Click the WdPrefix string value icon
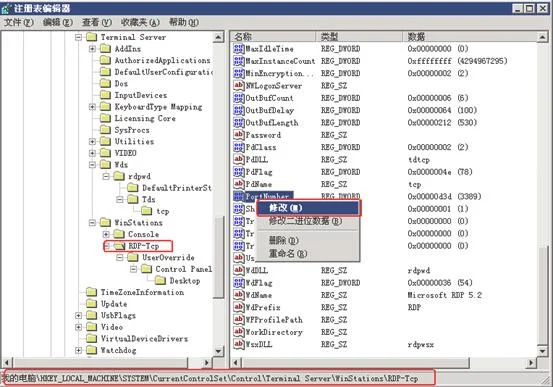This screenshot has width=553, height=387. [x=239, y=307]
